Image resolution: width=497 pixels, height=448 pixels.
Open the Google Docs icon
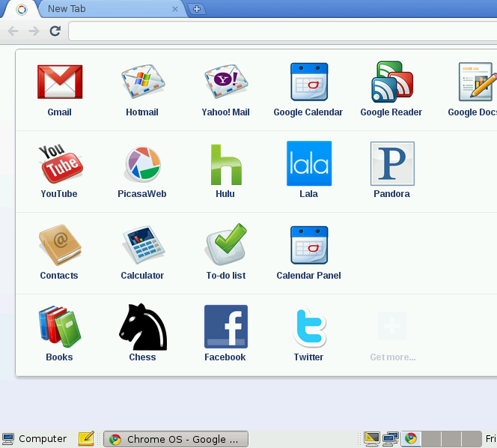tap(478, 82)
